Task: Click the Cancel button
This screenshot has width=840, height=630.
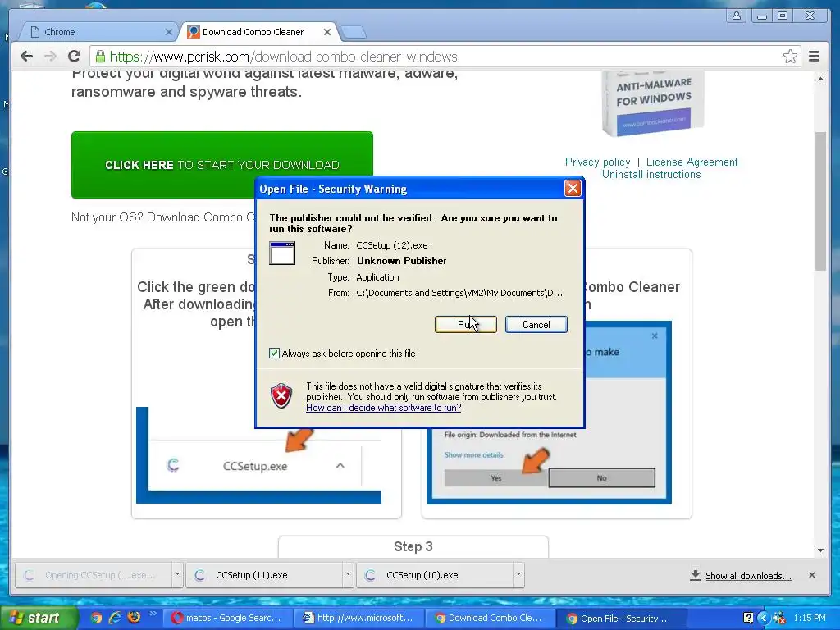Action: 536,324
